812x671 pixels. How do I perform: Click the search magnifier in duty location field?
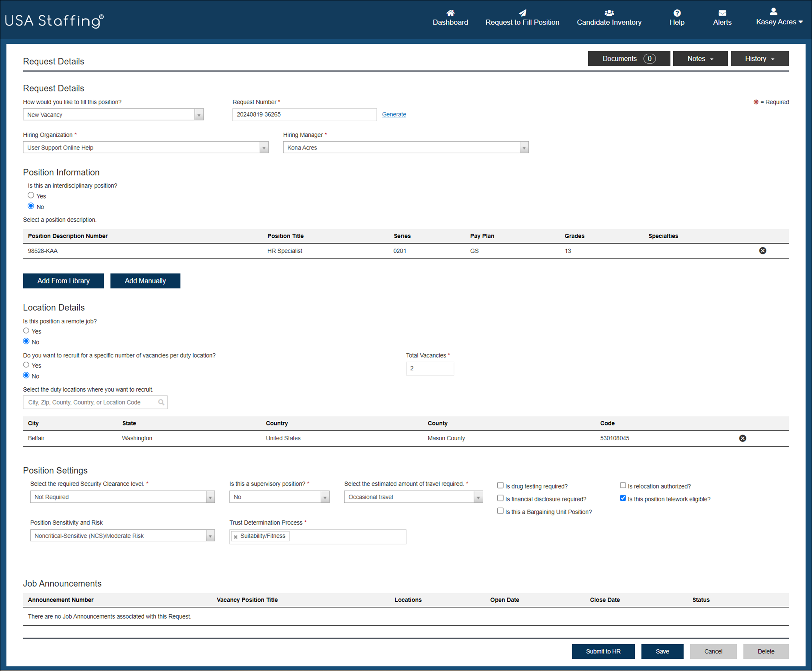(x=161, y=402)
